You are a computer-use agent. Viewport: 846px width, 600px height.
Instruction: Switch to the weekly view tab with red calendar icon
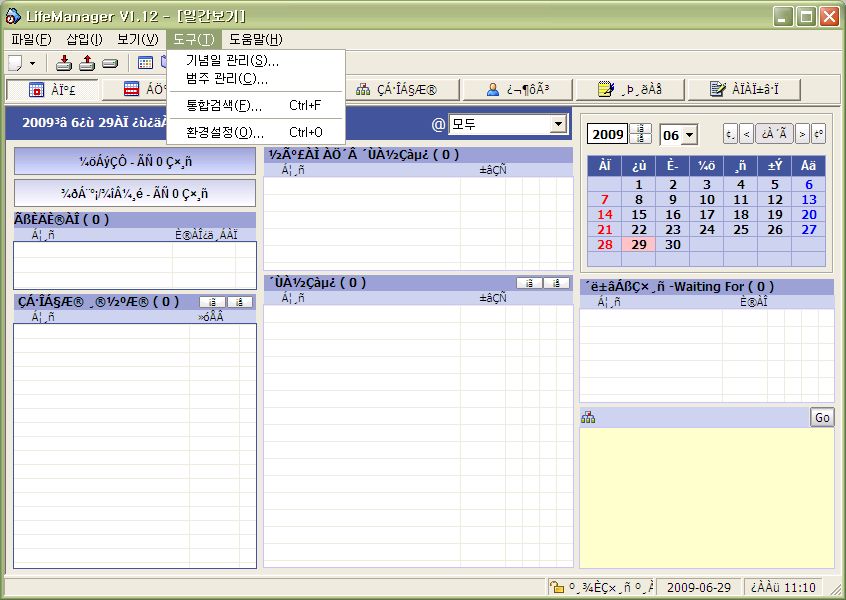pyautogui.click(x=135, y=89)
